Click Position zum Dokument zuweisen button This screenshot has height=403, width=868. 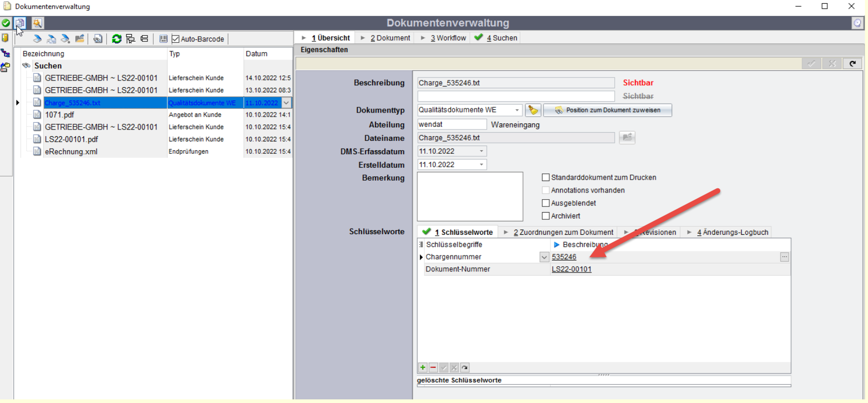pos(608,110)
